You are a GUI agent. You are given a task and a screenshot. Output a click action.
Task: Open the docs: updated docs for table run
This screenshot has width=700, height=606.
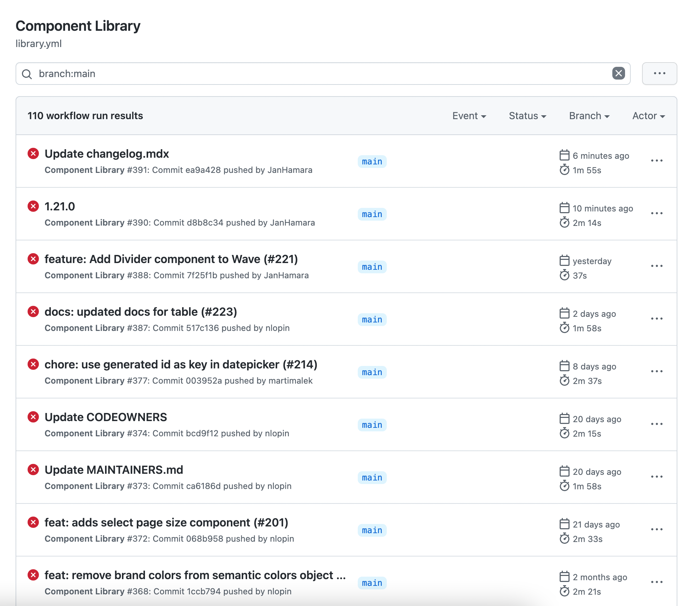141,312
